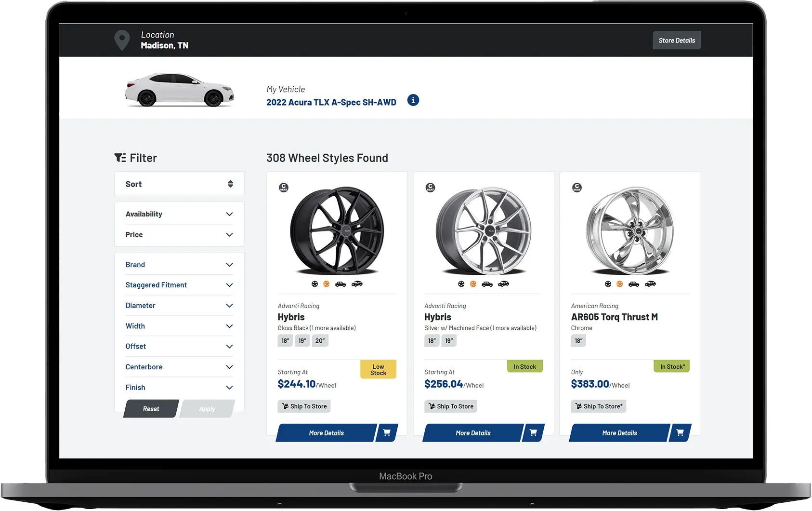Click the Low Stock badge
The image size is (812, 511).
378,369
